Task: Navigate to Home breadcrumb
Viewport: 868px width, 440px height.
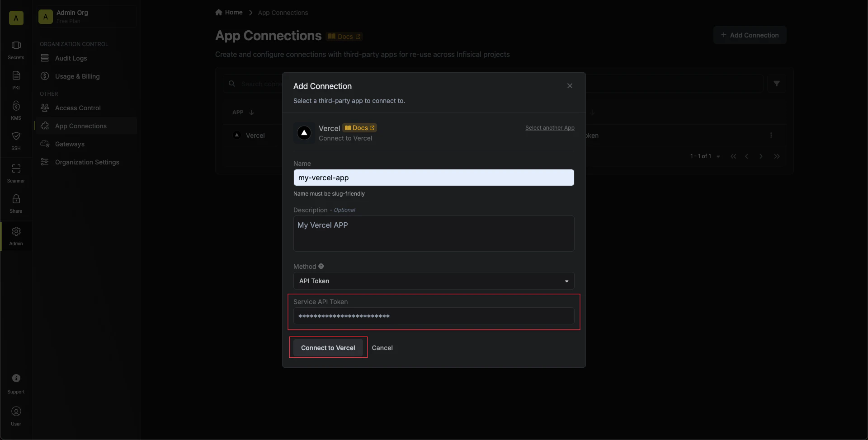Action: tap(229, 12)
